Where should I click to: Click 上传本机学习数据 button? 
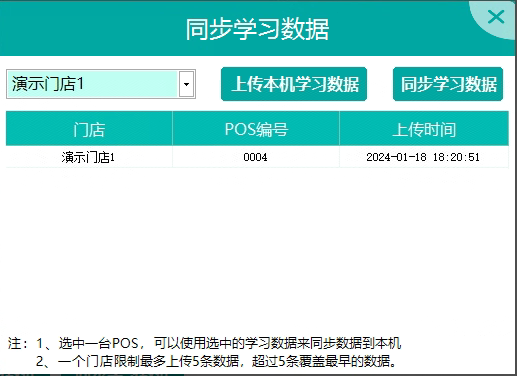click(x=294, y=84)
